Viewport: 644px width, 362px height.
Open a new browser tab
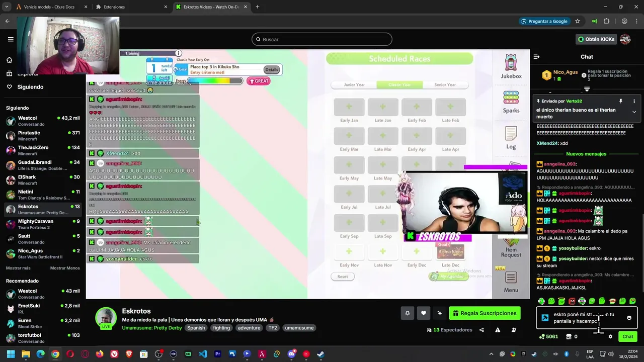click(258, 7)
